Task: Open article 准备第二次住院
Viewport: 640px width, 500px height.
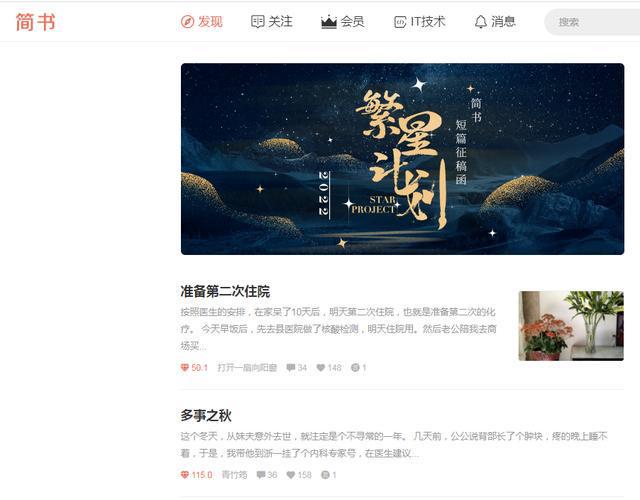Action: pos(225,291)
